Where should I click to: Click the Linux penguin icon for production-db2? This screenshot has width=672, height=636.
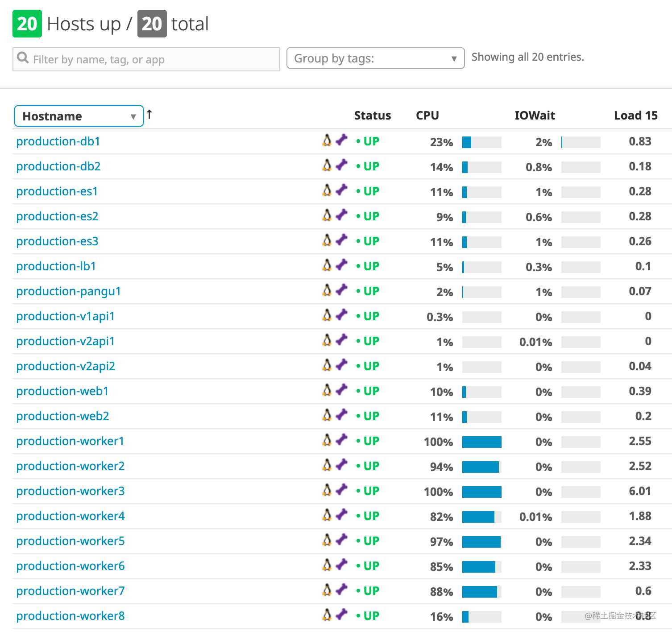tap(327, 165)
